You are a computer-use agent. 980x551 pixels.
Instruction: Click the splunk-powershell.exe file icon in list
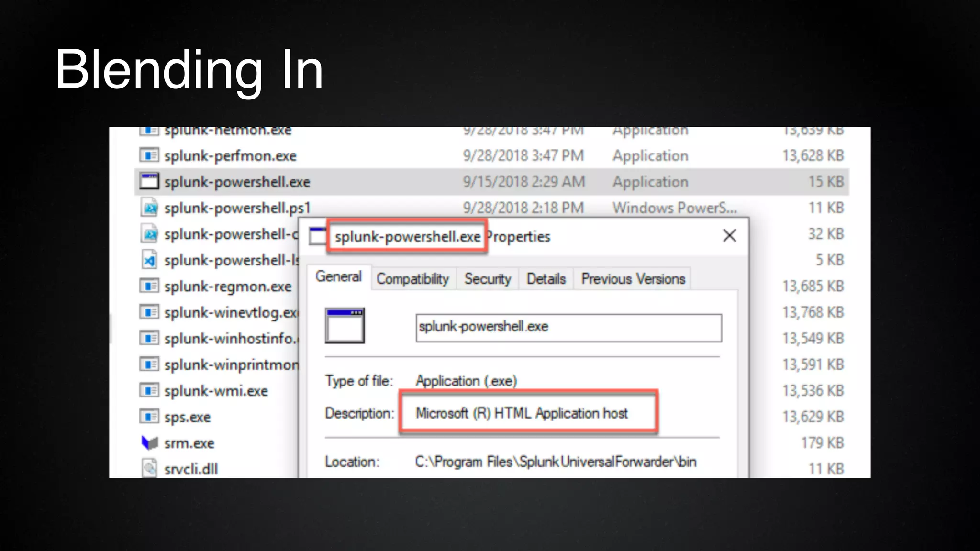click(149, 182)
